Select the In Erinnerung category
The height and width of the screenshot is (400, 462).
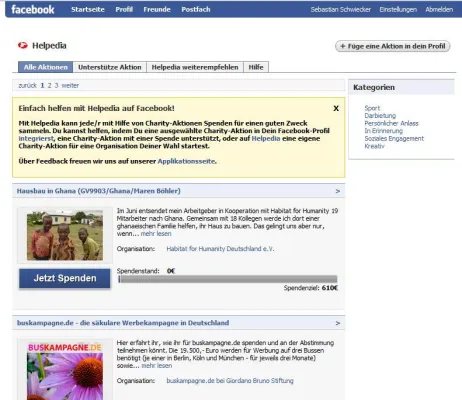(x=383, y=131)
